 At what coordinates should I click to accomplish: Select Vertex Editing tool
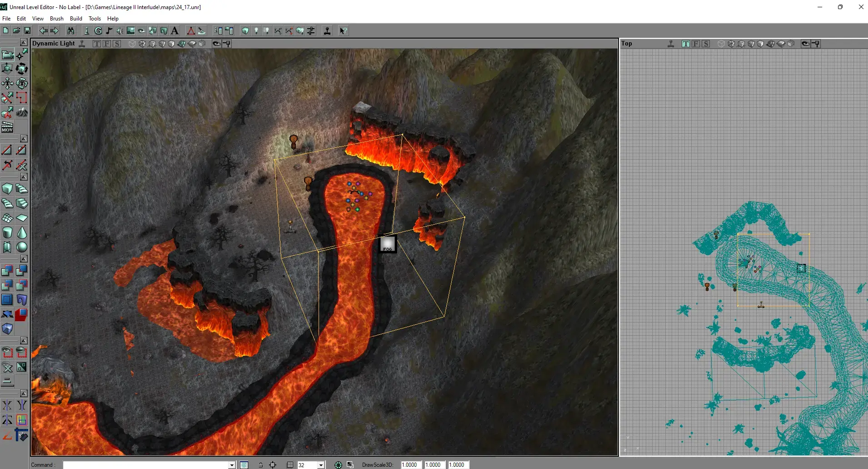[22, 55]
